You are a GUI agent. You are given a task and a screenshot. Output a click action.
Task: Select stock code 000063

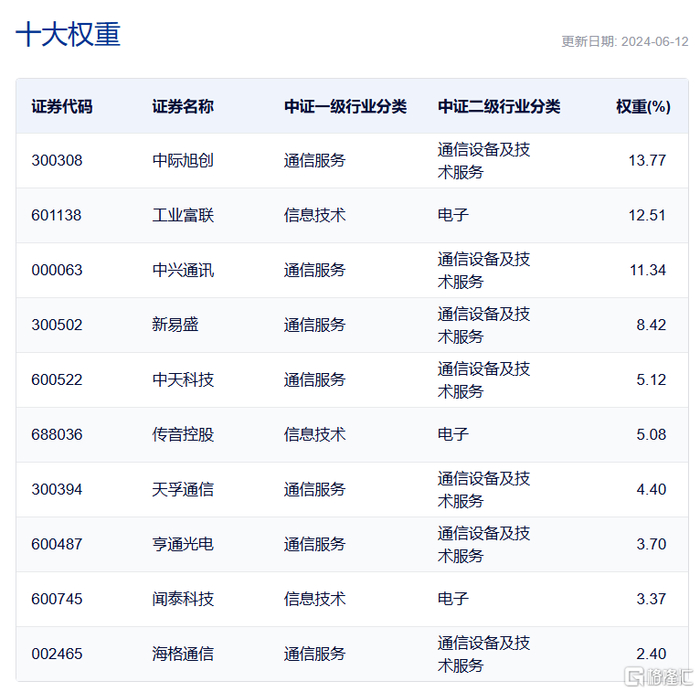click(x=57, y=270)
